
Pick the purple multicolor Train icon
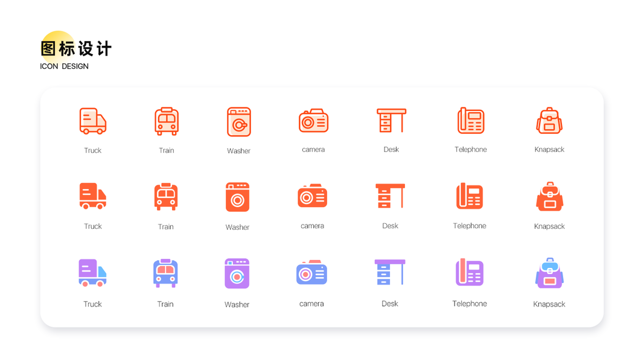(165, 273)
